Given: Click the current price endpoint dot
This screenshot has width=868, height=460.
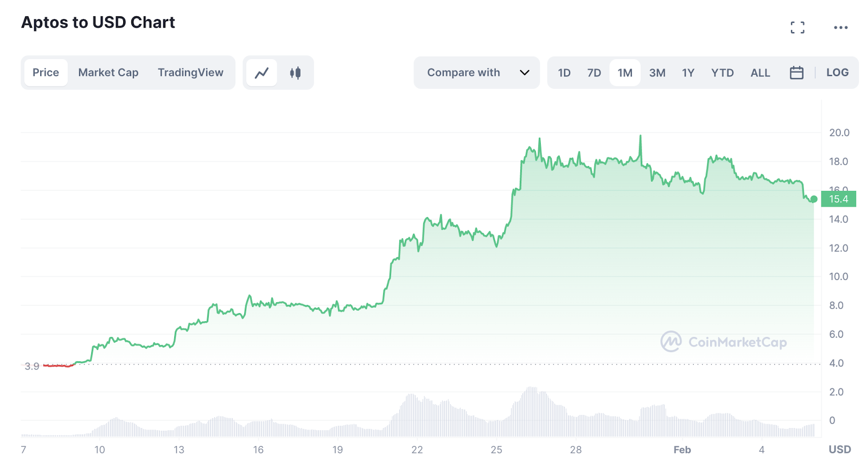Looking at the screenshot, I should pos(814,199).
